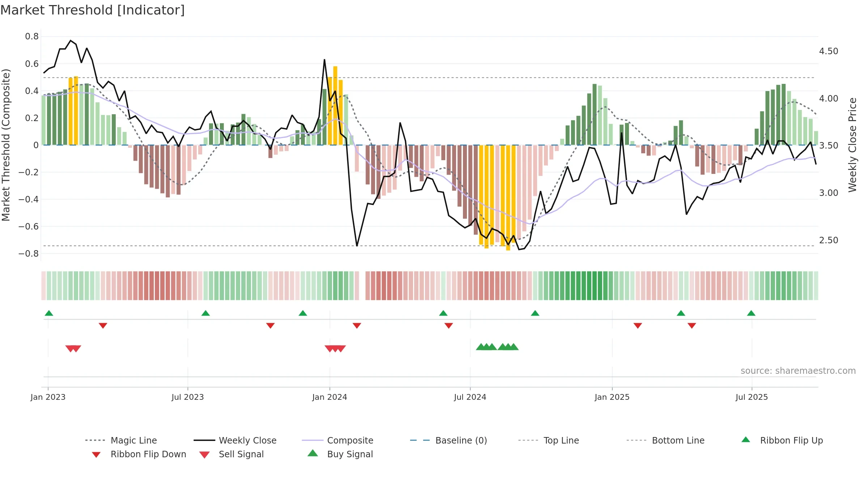Click the red flip-down triangle around Oct 2023
The image size is (868, 488).
pos(270,326)
